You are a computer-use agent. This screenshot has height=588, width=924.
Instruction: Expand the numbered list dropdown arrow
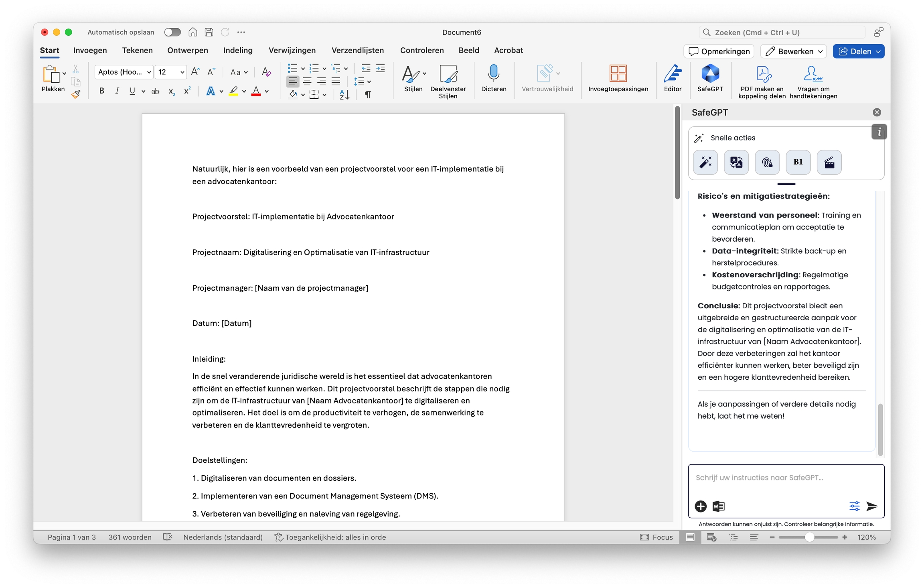click(x=324, y=69)
